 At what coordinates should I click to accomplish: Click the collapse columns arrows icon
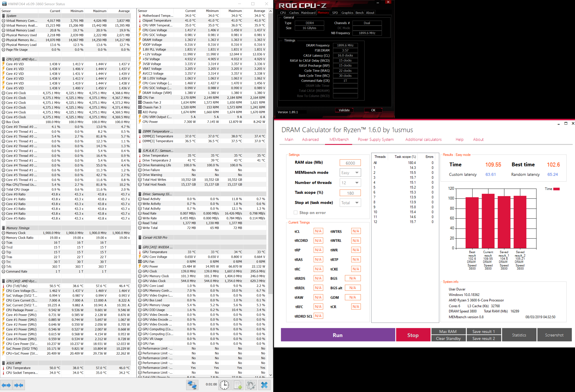(x=19, y=385)
